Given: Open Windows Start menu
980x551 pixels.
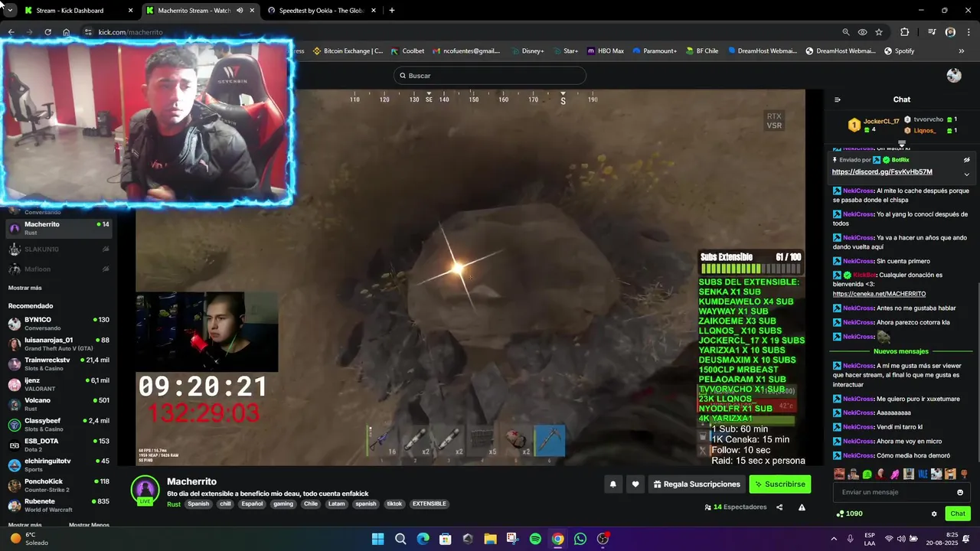Looking at the screenshot, I should [377, 539].
